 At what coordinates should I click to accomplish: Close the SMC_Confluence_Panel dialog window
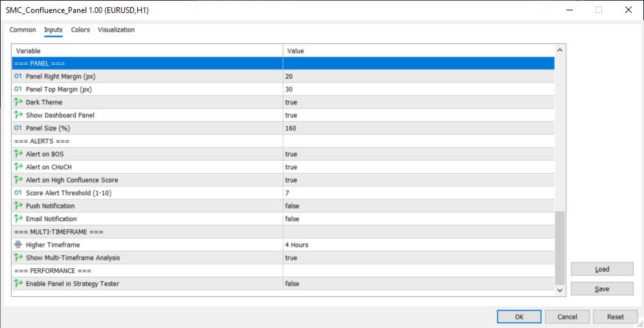628,10
